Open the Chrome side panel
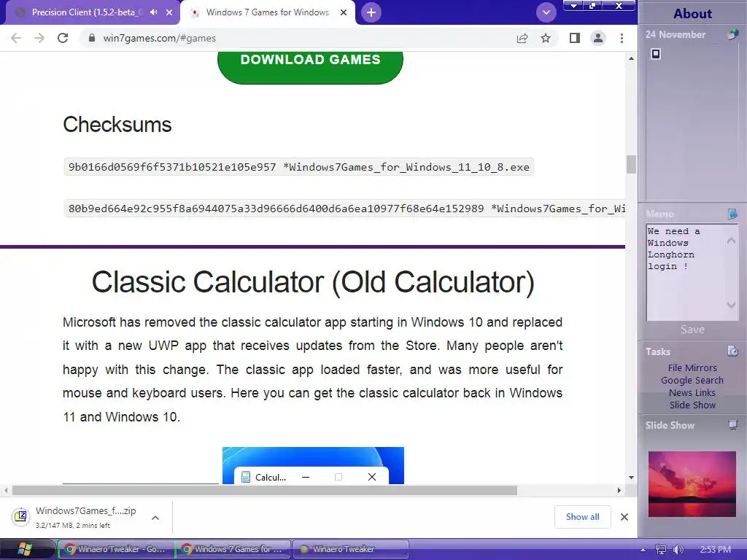 coord(575,38)
